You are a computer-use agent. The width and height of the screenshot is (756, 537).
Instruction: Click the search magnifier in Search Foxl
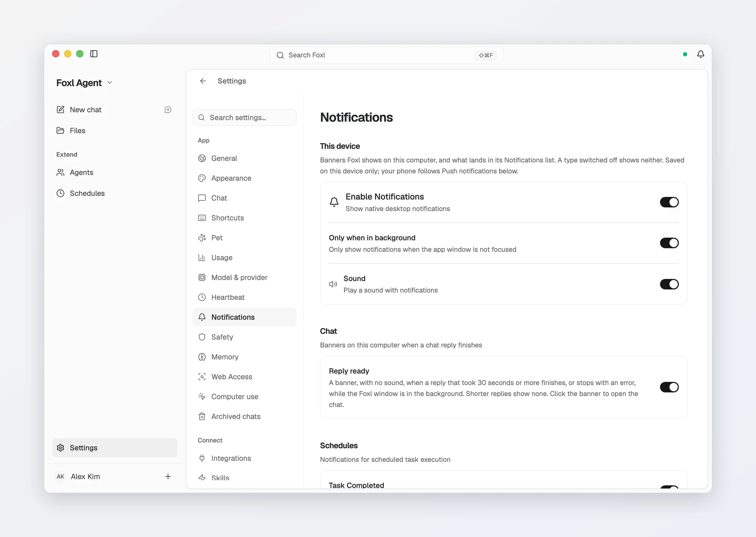[x=280, y=55]
